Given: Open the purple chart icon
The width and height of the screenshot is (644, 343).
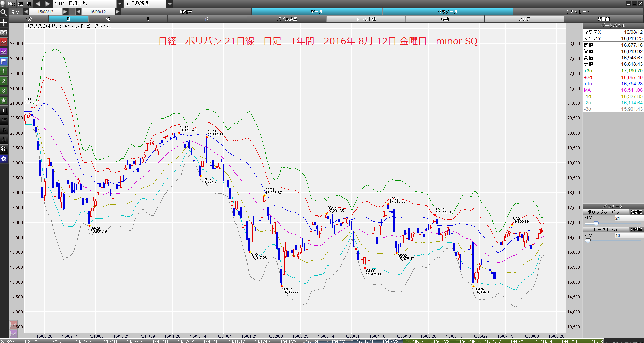Looking at the screenshot, I should point(4,52).
